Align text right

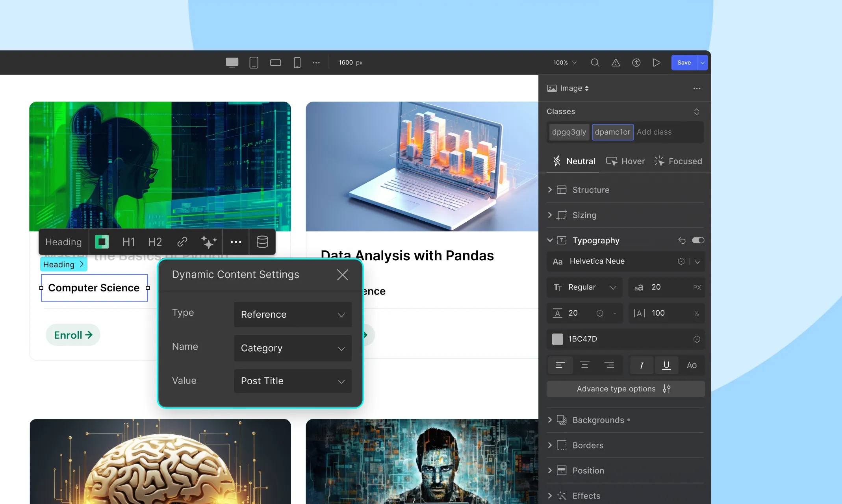tap(609, 365)
